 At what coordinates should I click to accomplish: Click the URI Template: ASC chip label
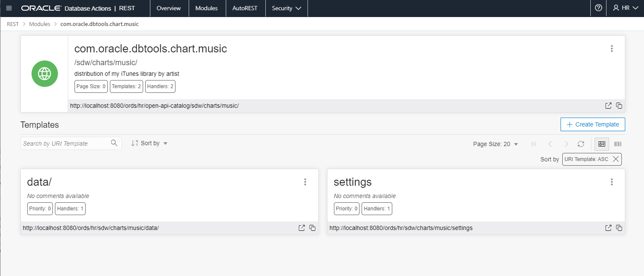(x=586, y=159)
